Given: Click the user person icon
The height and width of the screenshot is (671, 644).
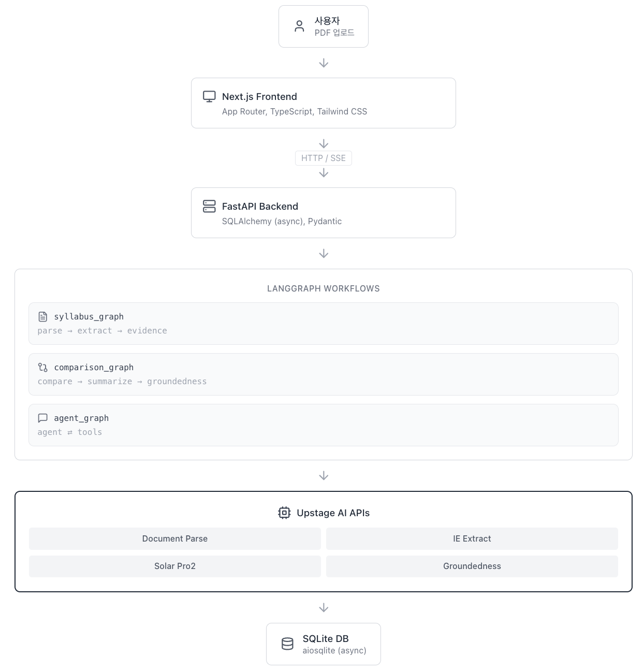Looking at the screenshot, I should (x=299, y=26).
